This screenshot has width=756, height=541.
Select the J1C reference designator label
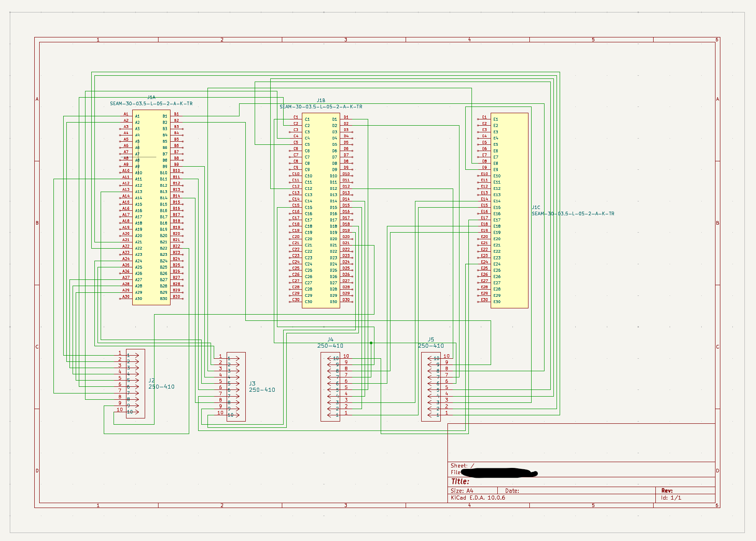(536, 207)
